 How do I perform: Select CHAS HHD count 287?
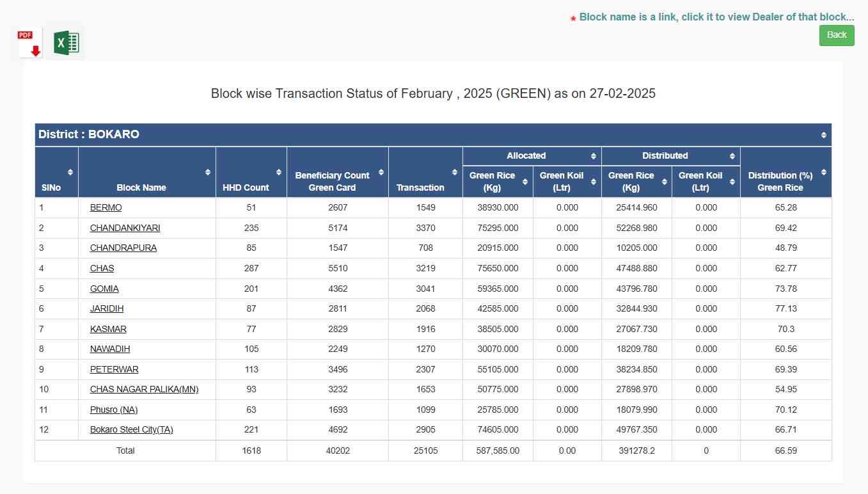click(x=251, y=268)
